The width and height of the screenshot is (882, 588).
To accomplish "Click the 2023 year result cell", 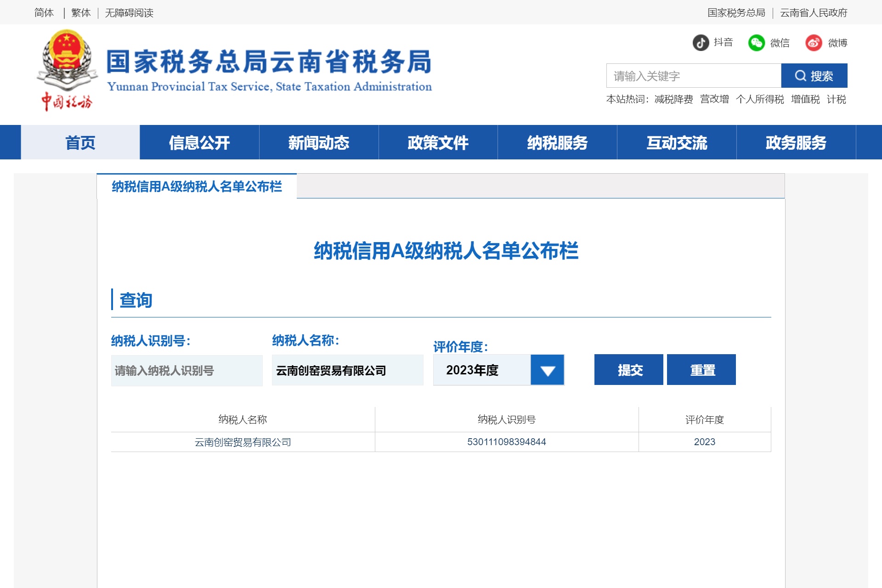I will pyautogui.click(x=705, y=442).
